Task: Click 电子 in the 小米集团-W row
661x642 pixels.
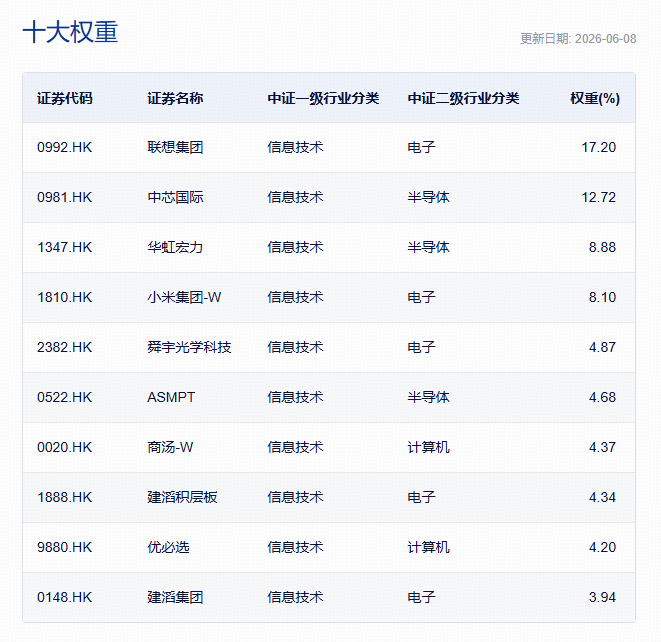Action: pyautogui.click(x=421, y=297)
